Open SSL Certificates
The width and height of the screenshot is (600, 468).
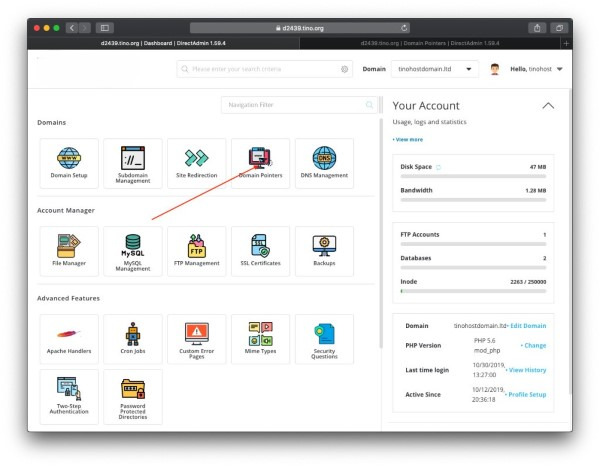(x=260, y=250)
